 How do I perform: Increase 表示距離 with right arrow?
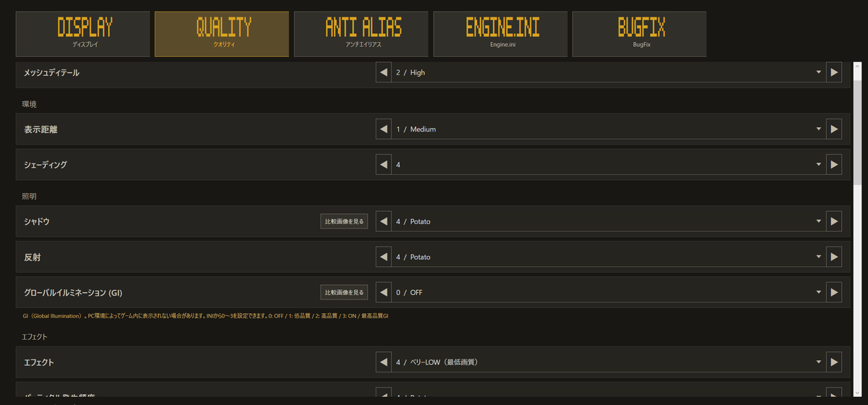click(x=834, y=129)
